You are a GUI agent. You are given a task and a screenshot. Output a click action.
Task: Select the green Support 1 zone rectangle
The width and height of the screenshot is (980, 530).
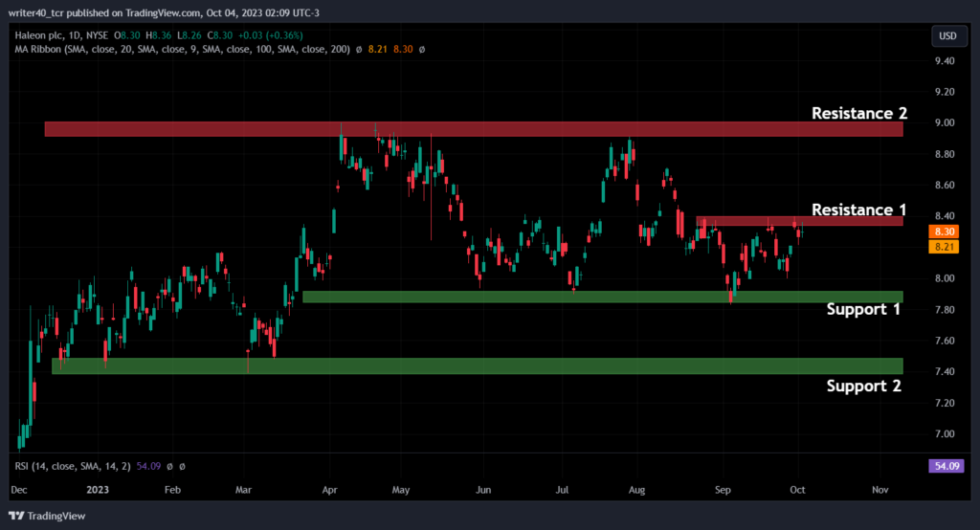click(603, 297)
